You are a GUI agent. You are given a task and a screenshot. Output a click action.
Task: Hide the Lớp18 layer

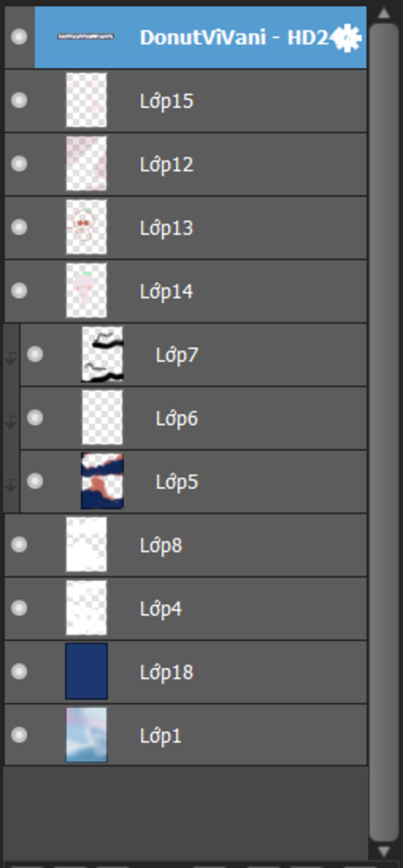[19, 672]
